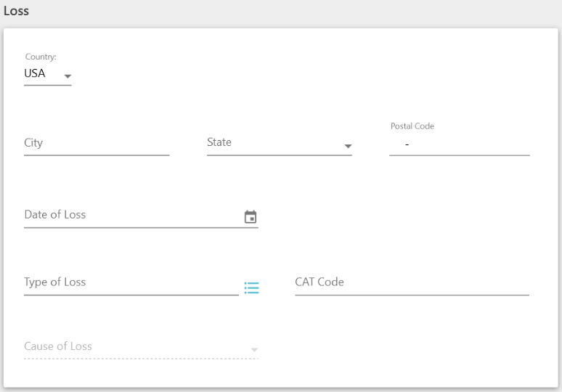562x392 pixels.
Task: Focus the State selection field
Action: coord(272,143)
